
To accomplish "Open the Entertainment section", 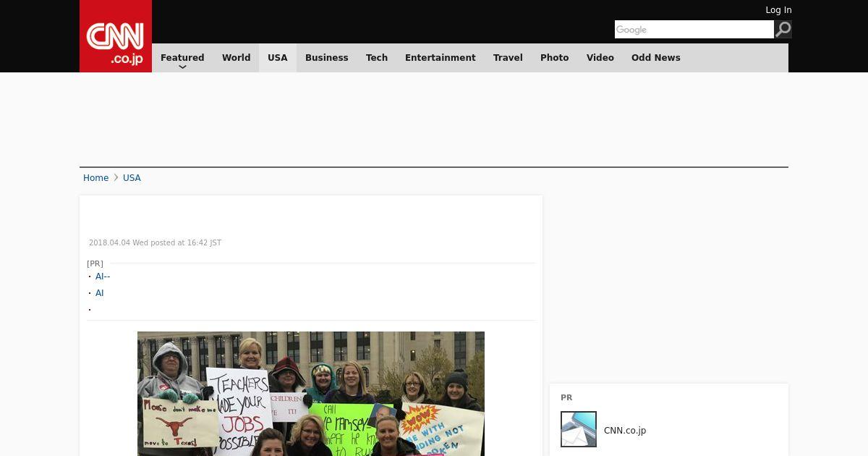I will pyautogui.click(x=441, y=58).
